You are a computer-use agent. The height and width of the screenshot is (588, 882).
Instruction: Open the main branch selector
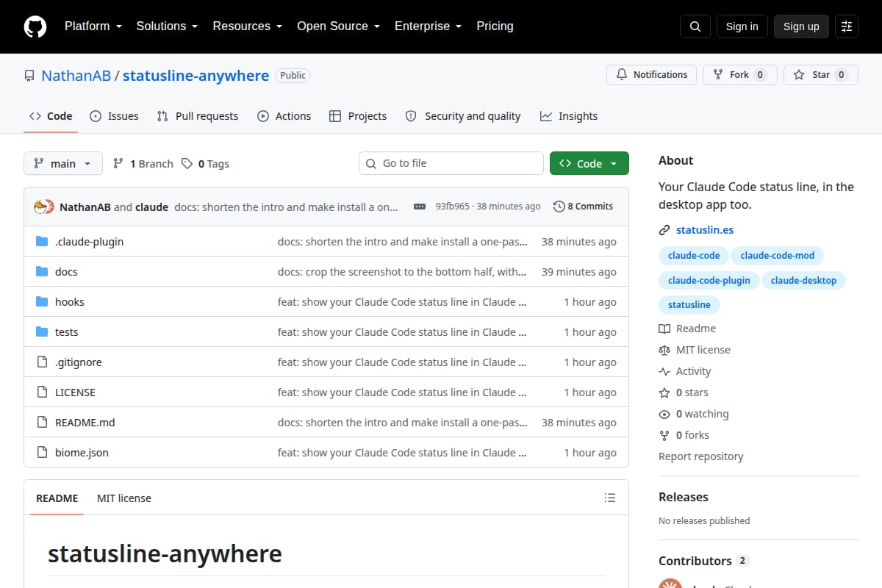click(x=63, y=163)
